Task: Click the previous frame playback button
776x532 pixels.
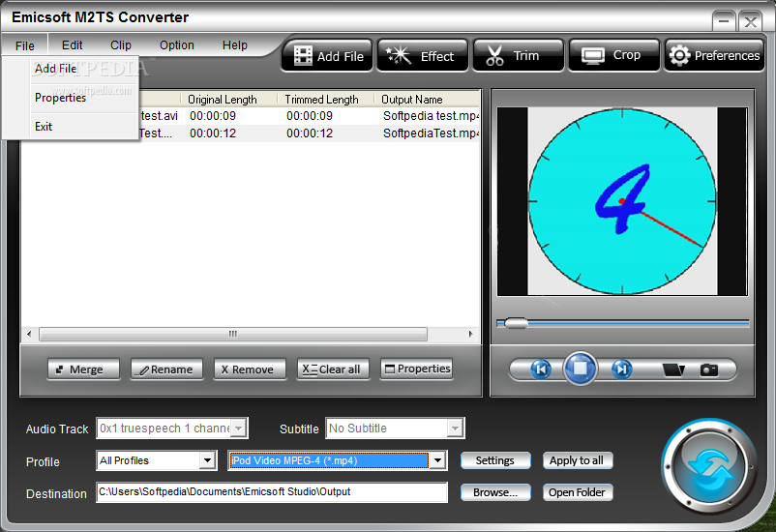Action: (541, 369)
